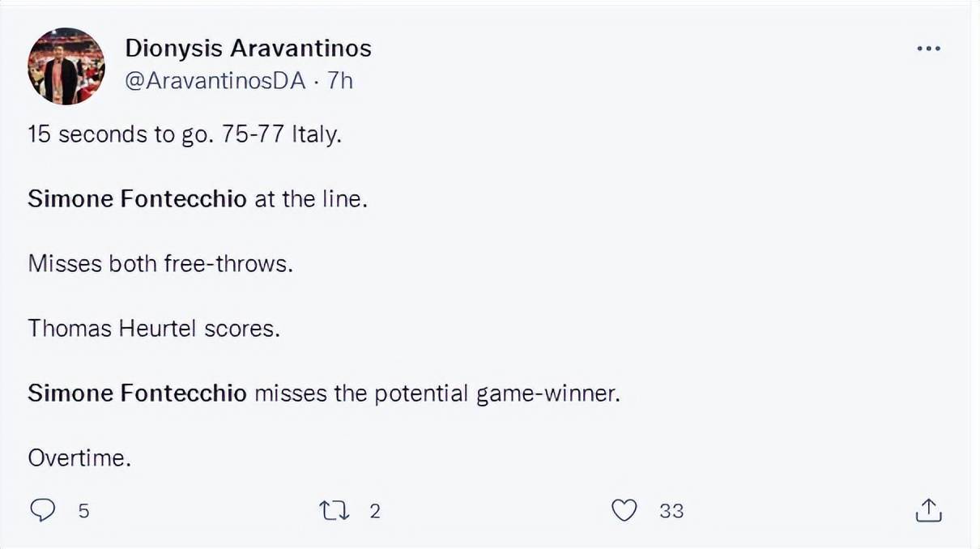Image resolution: width=980 pixels, height=549 pixels.
Task: Click the phrase "at the line."
Action: [x=311, y=198]
